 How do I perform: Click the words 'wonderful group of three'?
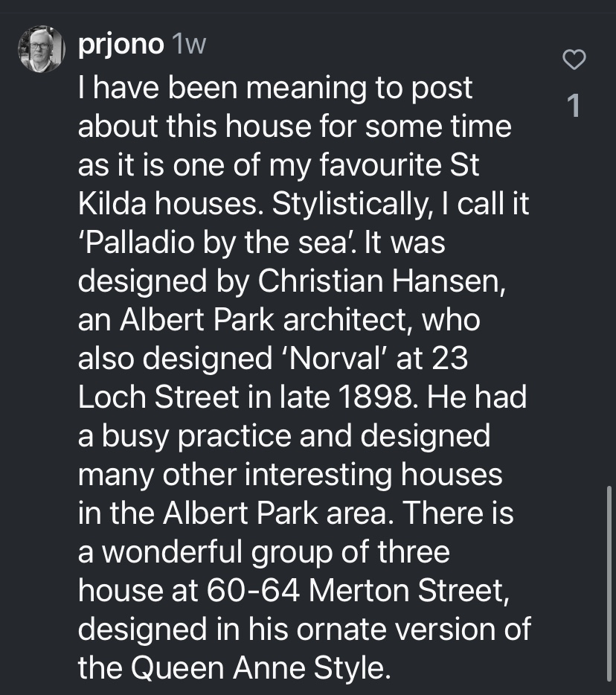coord(275,552)
